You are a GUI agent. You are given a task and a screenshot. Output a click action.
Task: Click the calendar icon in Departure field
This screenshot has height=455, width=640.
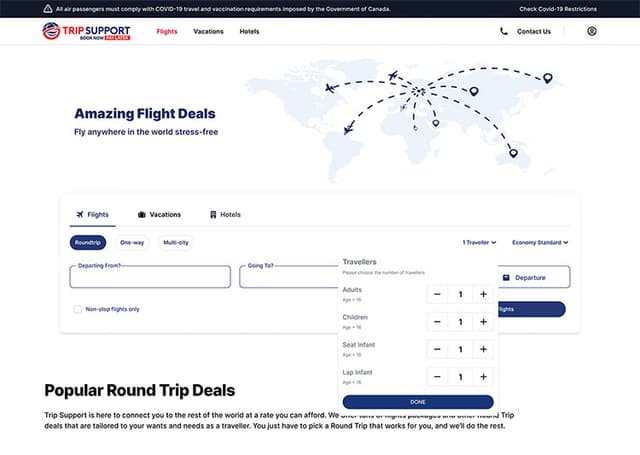click(506, 277)
